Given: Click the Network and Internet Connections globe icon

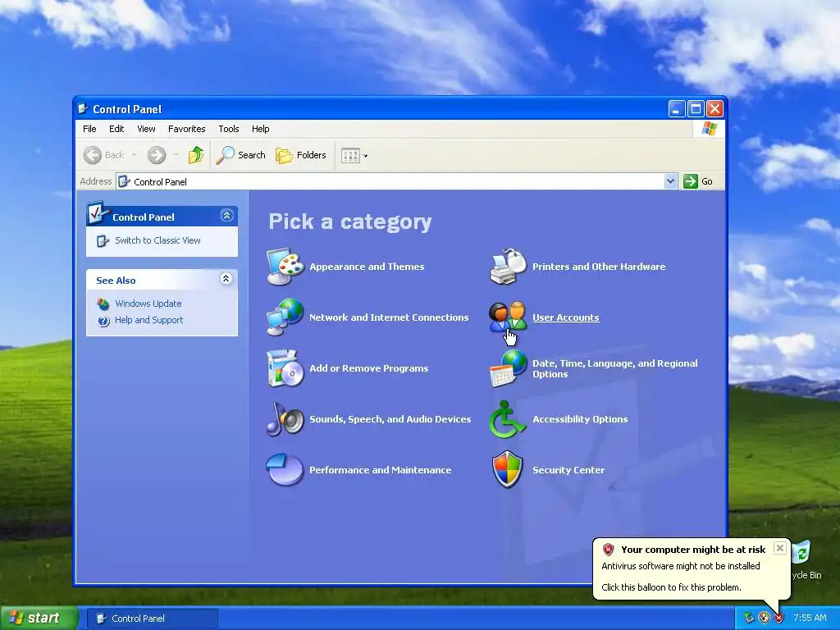Looking at the screenshot, I should (x=285, y=317).
